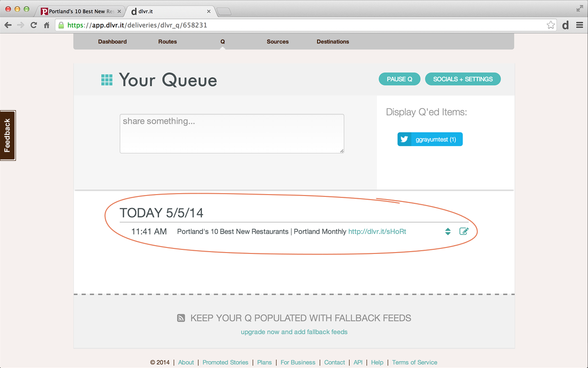Click upgrade now and add fallback feeds
Viewport: 588px width, 368px height.
[294, 332]
